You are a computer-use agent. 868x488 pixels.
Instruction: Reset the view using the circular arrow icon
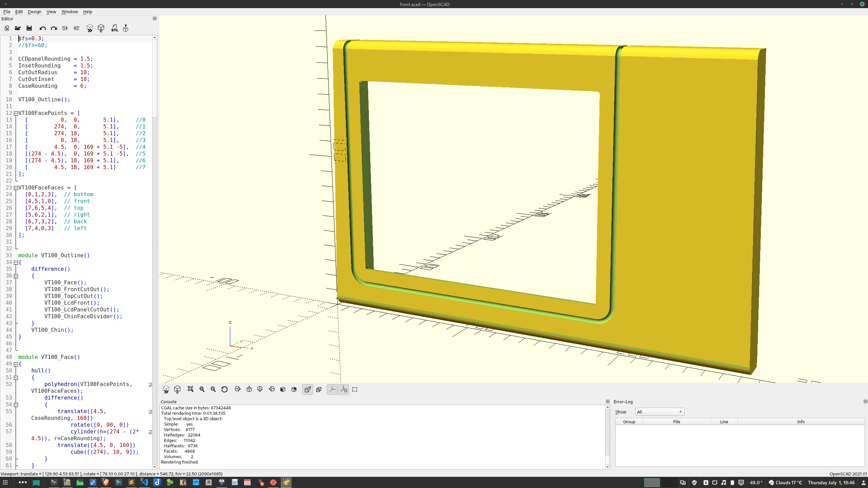point(224,389)
